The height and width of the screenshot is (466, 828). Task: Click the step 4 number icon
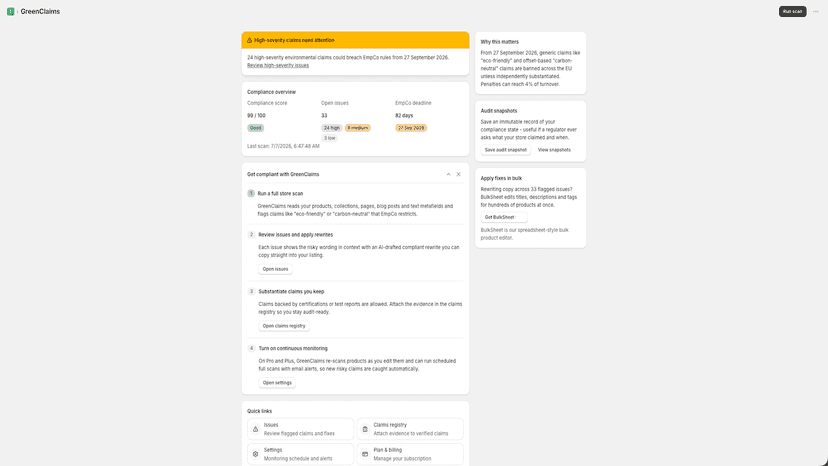click(251, 348)
